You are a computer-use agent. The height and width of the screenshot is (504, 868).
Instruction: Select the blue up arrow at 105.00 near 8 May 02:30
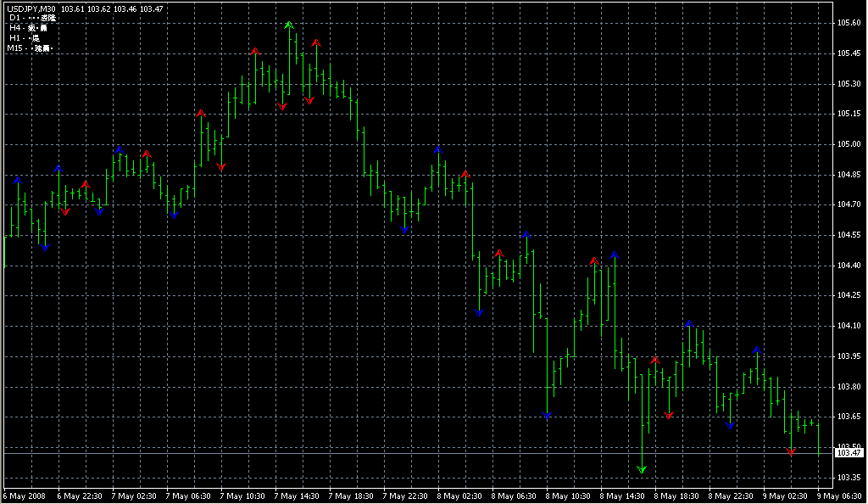438,150
